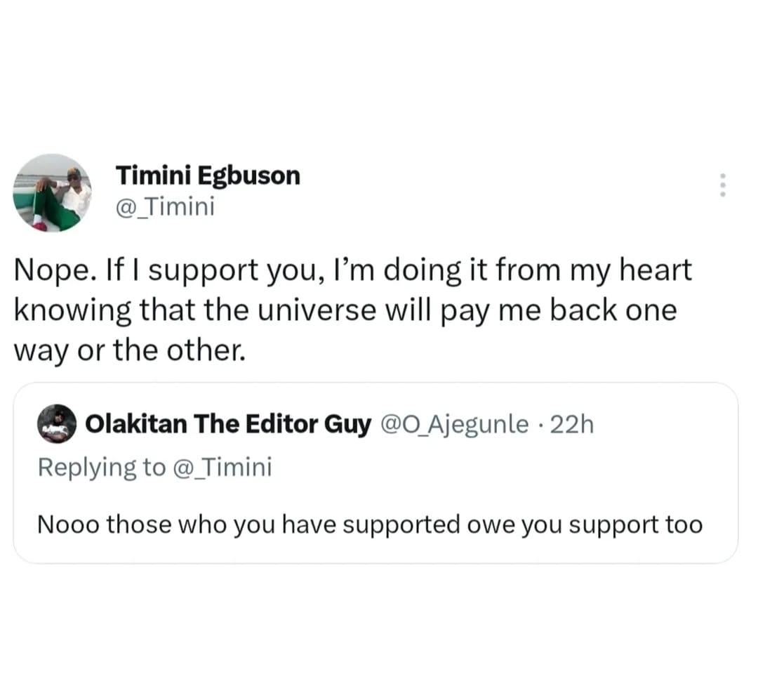
Task: Click the main tweet text
Action: point(351,309)
